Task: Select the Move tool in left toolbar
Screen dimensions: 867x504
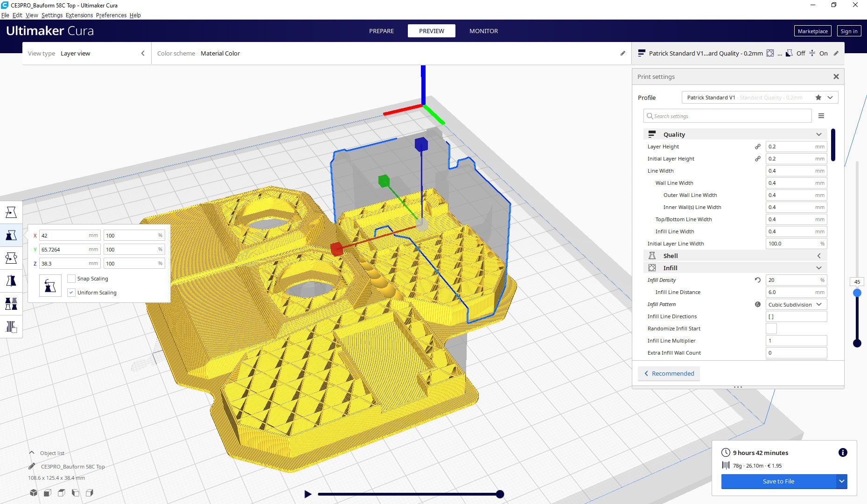Action: 11,212
